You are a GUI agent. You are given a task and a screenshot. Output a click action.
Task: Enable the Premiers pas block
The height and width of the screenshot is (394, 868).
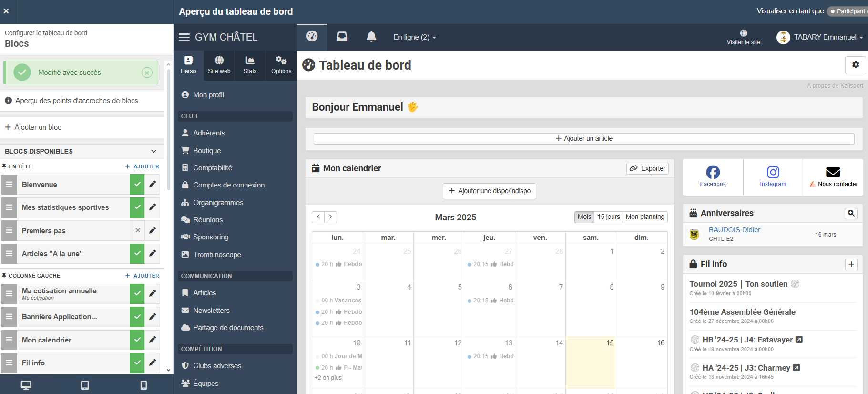pos(137,231)
